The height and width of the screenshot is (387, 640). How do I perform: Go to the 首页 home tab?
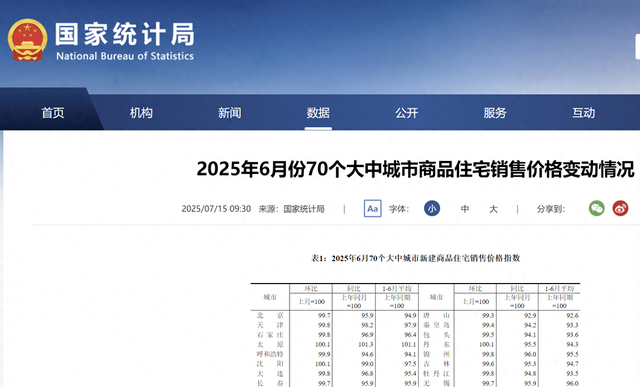[53, 113]
